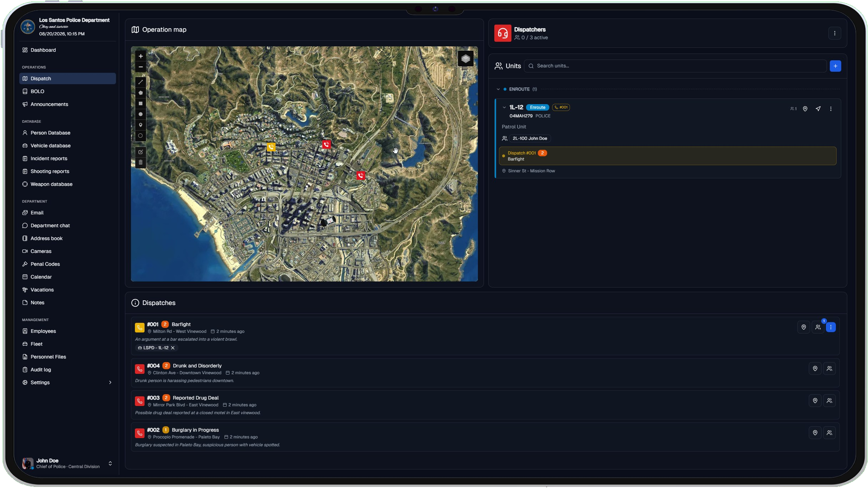Collapse the ENROUTE units group
Screen dimensions: 868x488
[498, 89]
